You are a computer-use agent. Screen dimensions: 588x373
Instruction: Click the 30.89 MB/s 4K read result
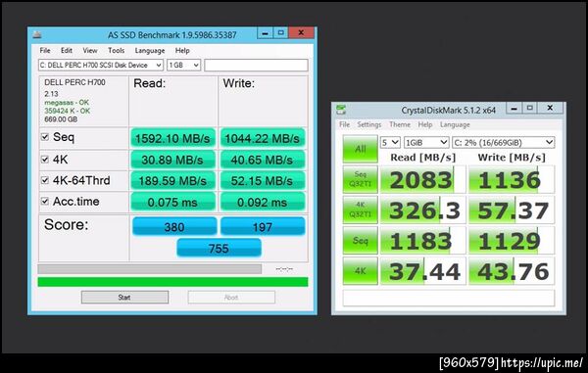point(172,160)
